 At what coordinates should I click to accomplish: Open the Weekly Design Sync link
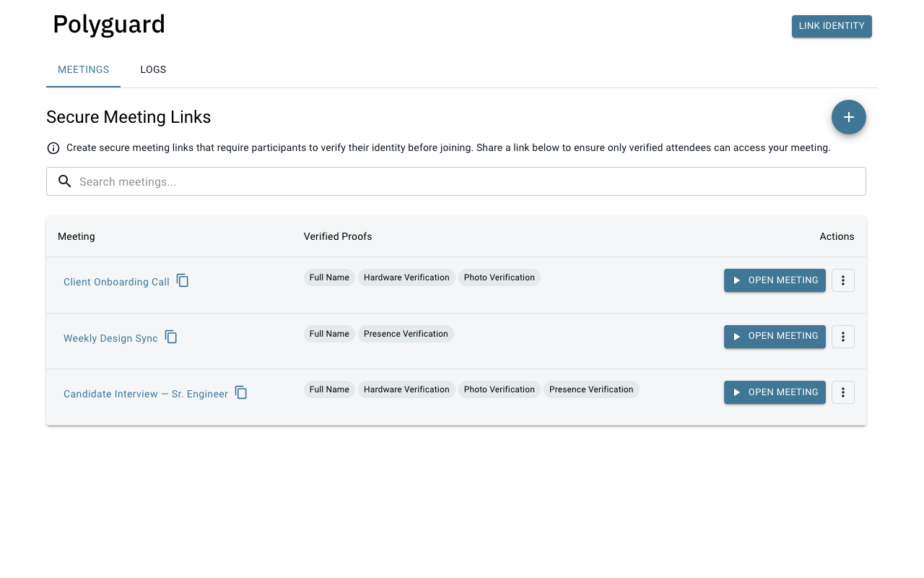click(110, 338)
